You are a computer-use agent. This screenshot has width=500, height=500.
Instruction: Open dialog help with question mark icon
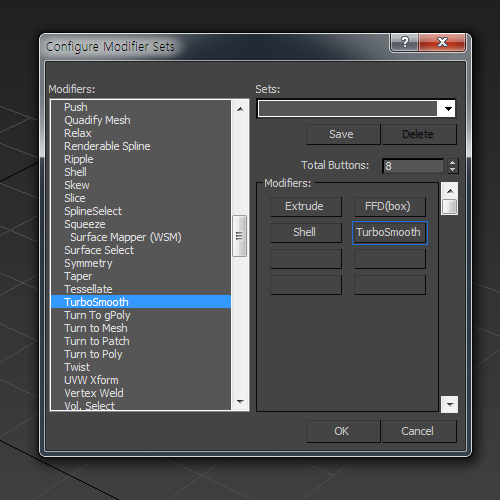(404, 42)
